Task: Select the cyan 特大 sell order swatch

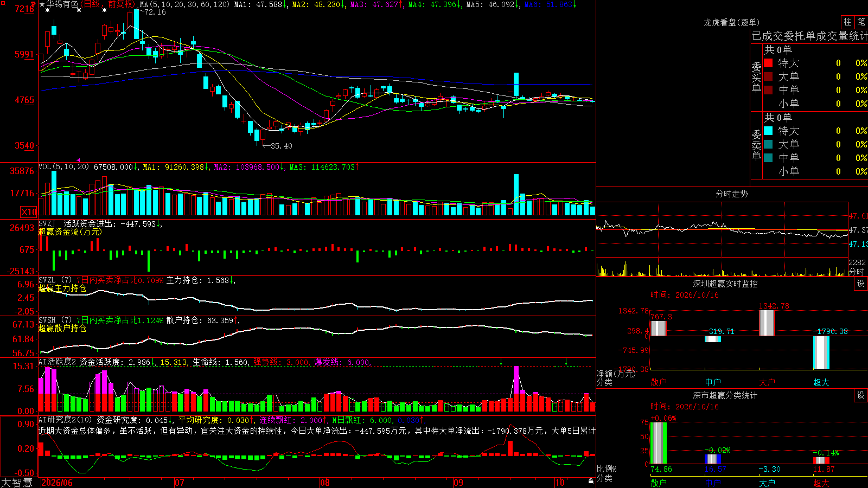Action: click(x=768, y=131)
